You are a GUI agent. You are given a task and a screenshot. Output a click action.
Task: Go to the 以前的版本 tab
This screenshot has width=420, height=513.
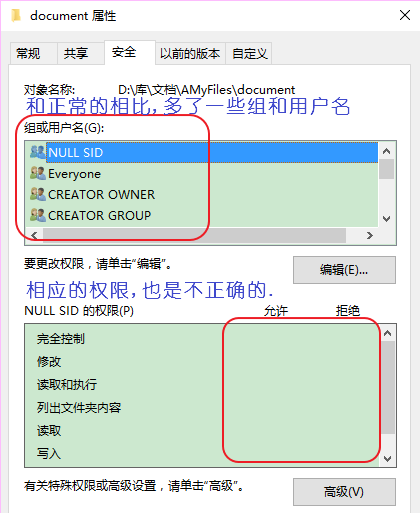190,53
